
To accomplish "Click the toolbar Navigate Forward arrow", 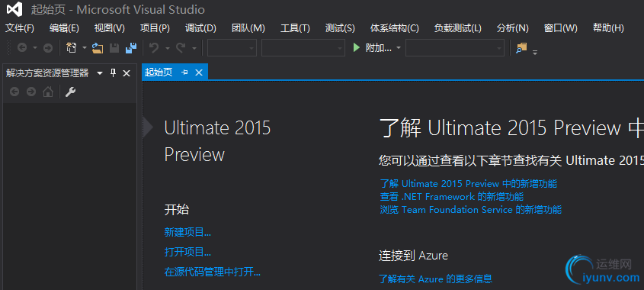I will 48,48.
